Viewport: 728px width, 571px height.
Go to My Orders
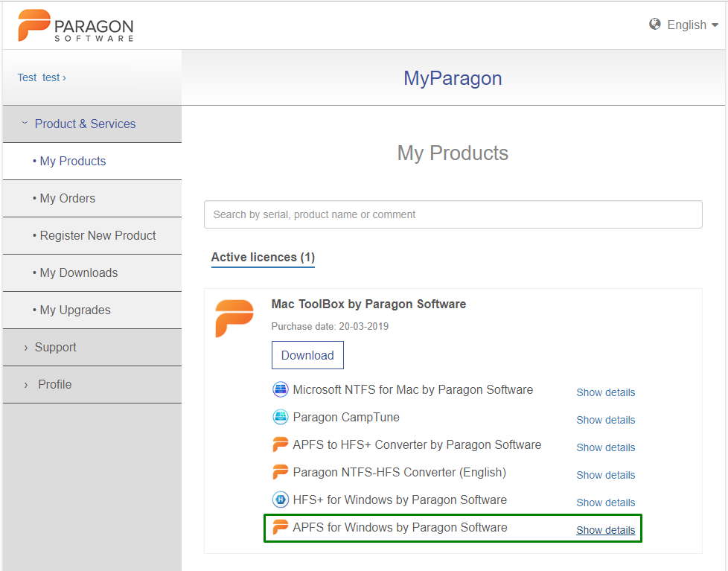(x=92, y=198)
